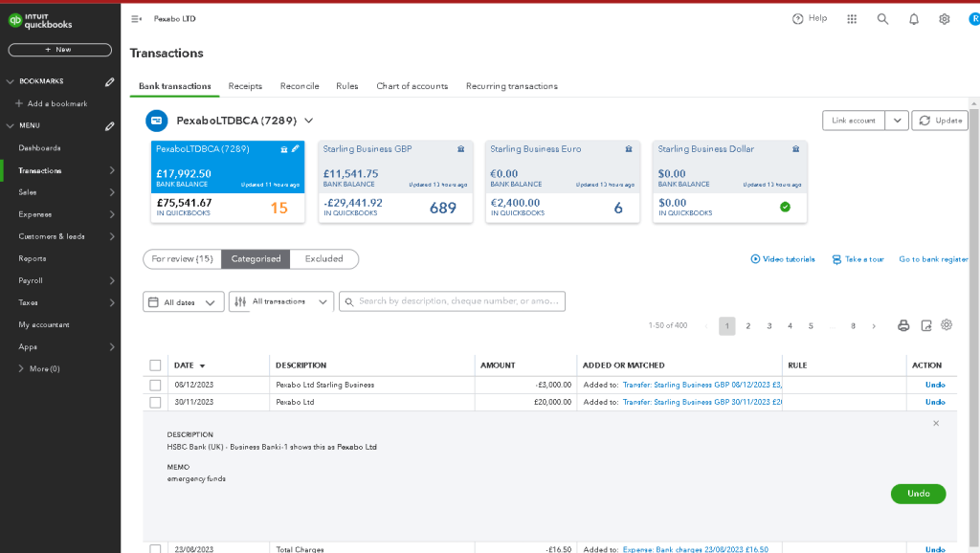Click the QuickBooks logo icon
980x553 pixels.
pyautogui.click(x=15, y=21)
